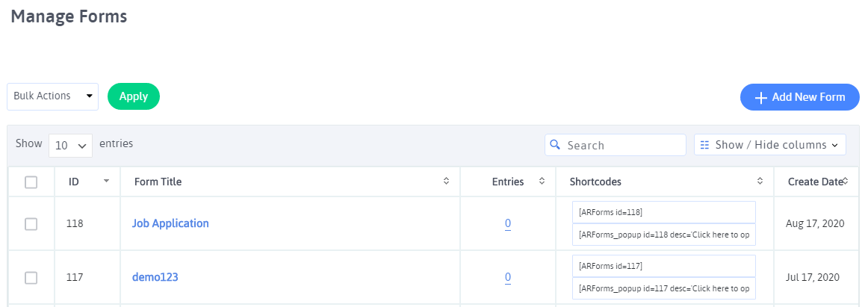Sort by Form Title arrows
This screenshot has width=868, height=307.
446,181
